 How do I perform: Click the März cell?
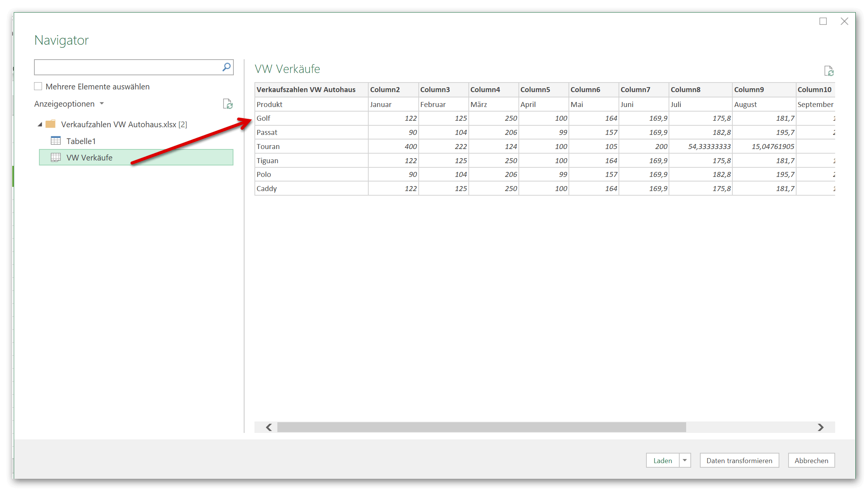494,104
